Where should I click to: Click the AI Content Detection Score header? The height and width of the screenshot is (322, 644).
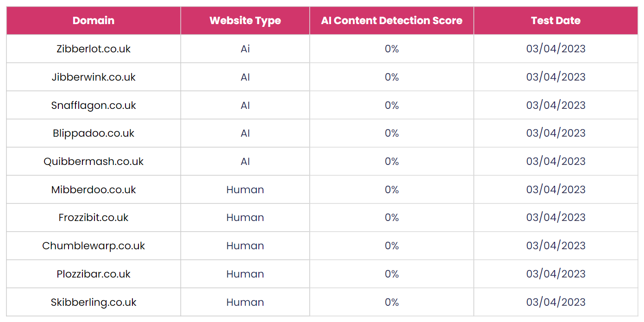(x=392, y=20)
